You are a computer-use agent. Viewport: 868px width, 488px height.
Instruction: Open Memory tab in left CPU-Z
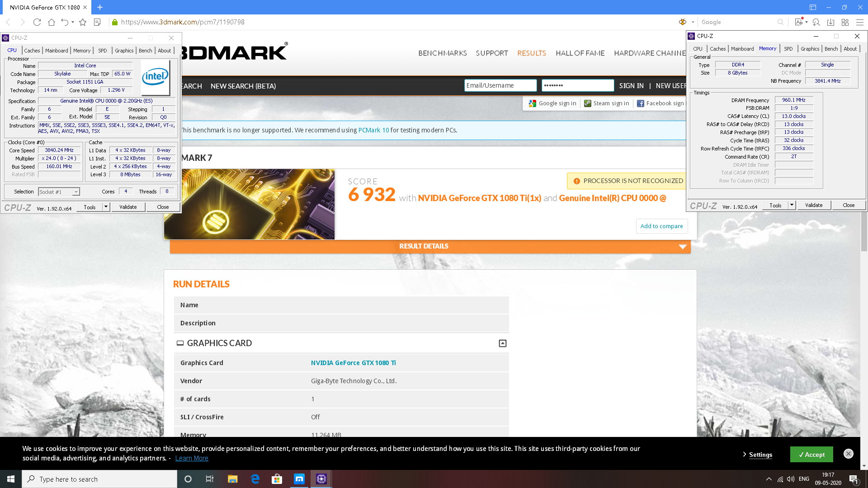(82, 51)
